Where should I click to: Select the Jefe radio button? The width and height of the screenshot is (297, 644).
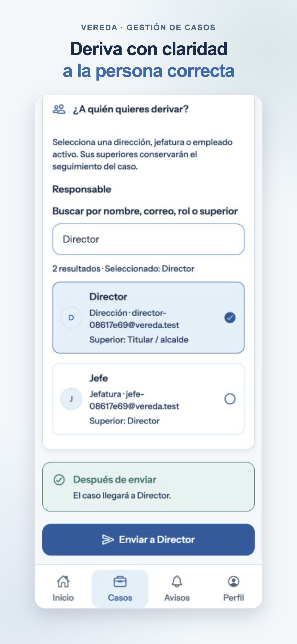coord(230,399)
